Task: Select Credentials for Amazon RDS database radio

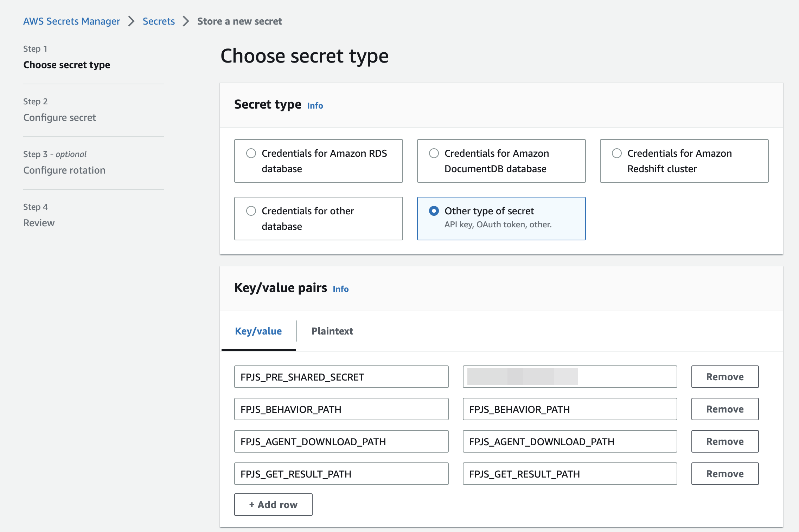Action: pyautogui.click(x=251, y=154)
